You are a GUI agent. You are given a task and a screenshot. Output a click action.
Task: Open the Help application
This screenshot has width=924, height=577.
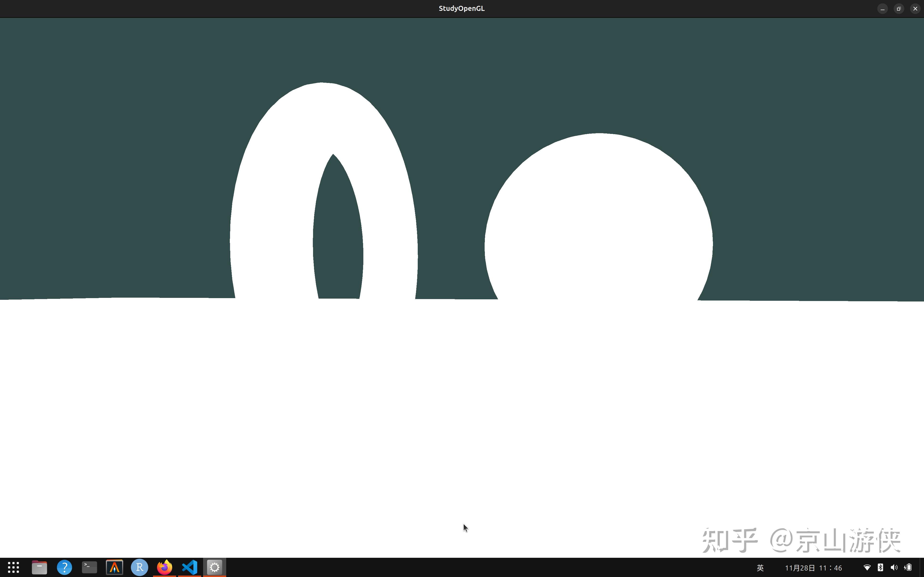(x=64, y=567)
